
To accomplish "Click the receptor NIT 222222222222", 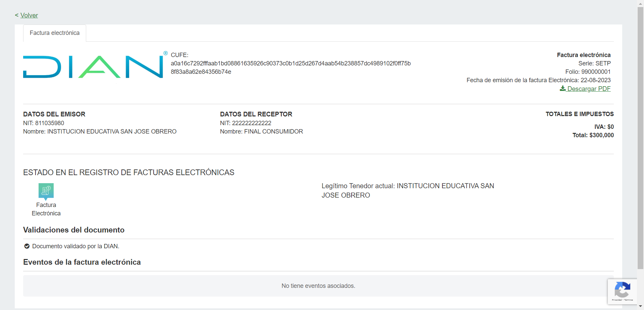I will [246, 123].
